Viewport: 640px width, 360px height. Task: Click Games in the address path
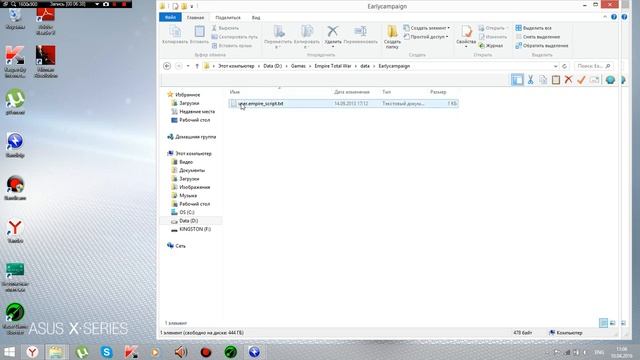[298, 66]
